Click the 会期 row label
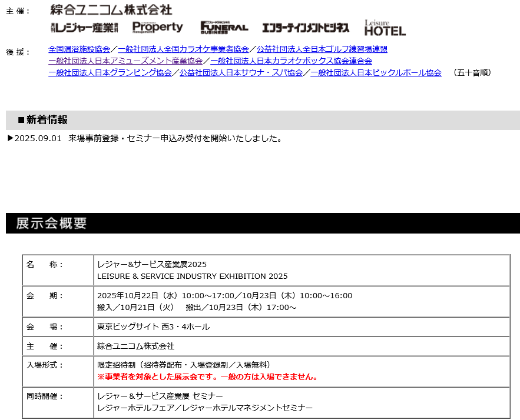Screen dimensions: 520x420 coord(45,295)
